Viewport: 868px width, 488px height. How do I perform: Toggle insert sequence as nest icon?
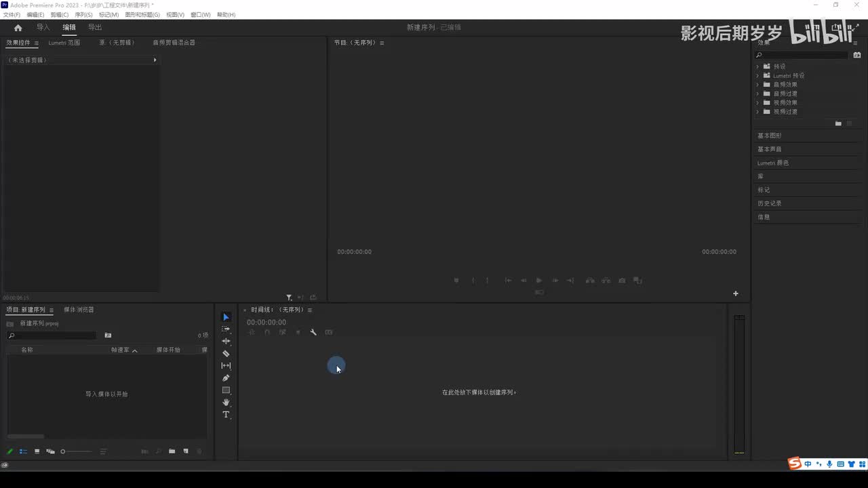(x=252, y=332)
